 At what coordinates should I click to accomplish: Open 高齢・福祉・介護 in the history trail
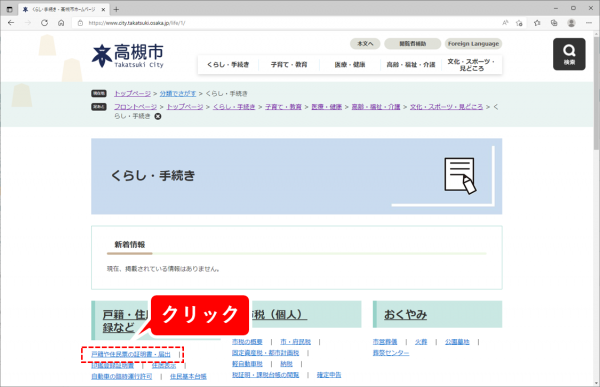pyautogui.click(x=376, y=107)
